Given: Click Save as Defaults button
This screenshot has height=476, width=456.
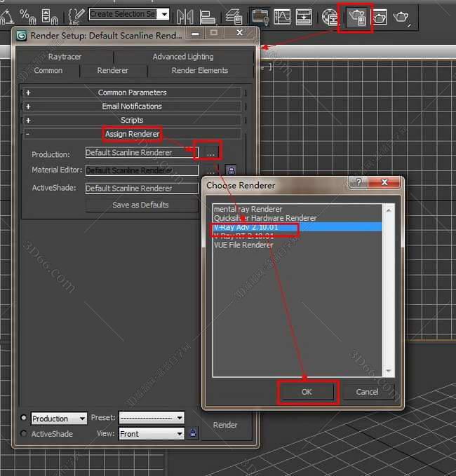Looking at the screenshot, I should coord(140,205).
